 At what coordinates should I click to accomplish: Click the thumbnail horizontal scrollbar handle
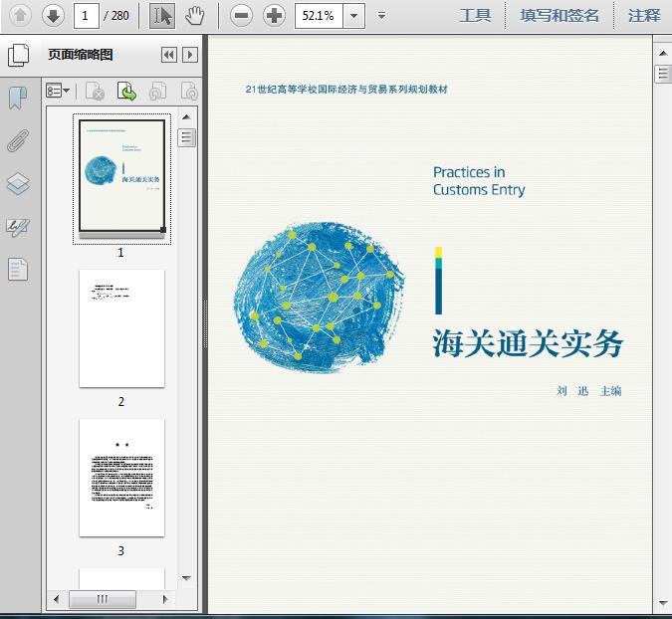103,599
